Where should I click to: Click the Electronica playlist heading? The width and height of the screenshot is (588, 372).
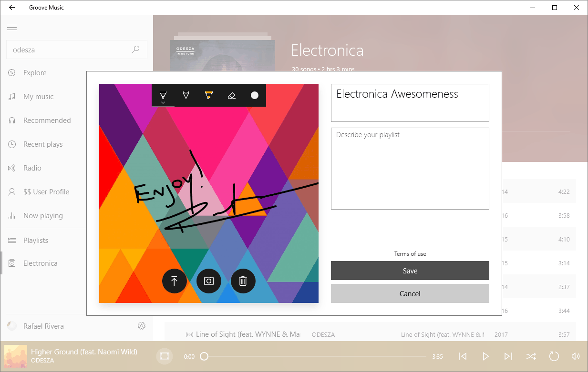tap(327, 50)
